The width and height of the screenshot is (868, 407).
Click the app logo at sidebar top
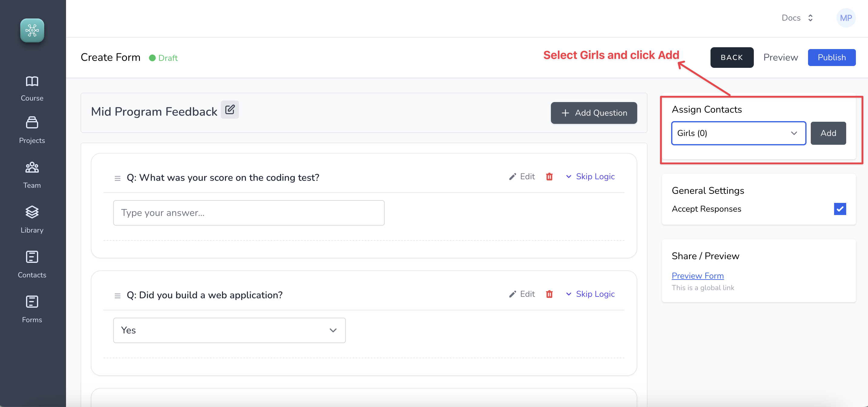click(x=32, y=30)
